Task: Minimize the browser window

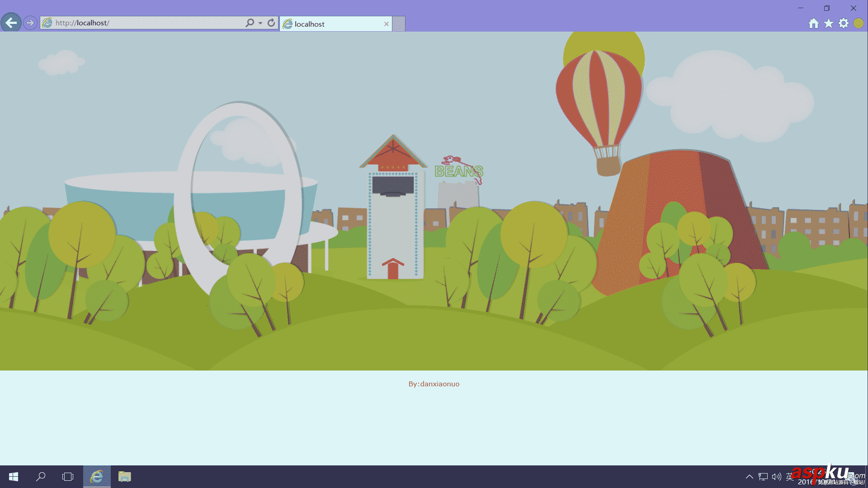Action: [801, 8]
